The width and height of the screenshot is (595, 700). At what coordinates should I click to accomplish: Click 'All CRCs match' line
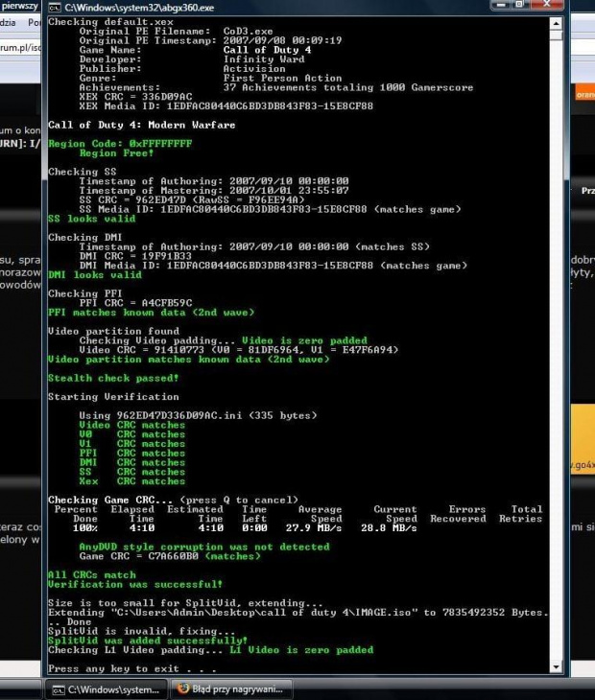(x=91, y=575)
